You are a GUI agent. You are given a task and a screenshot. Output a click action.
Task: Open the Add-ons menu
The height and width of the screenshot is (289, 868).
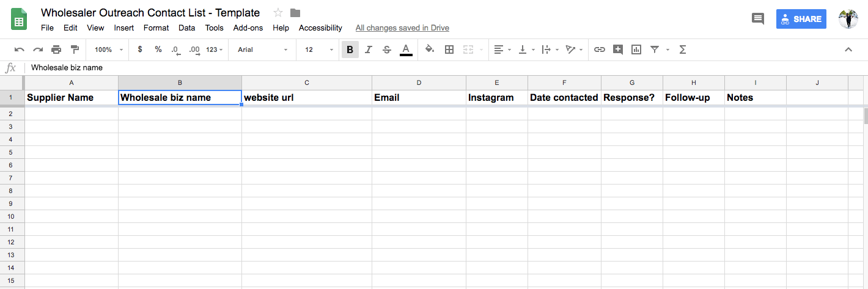248,27
